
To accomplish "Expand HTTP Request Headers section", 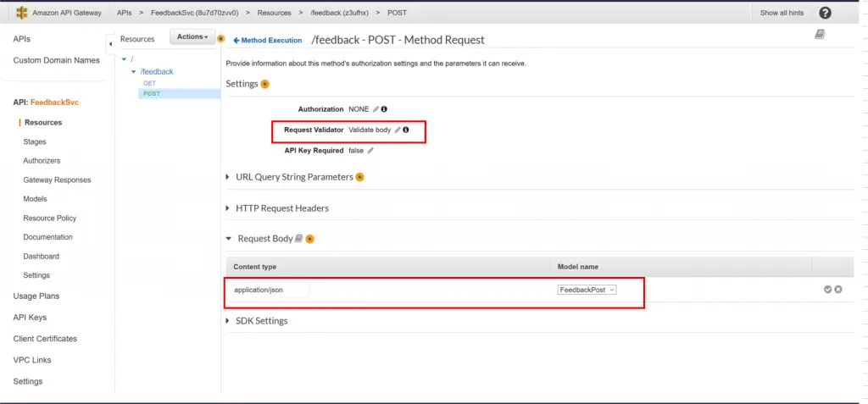I will point(227,208).
